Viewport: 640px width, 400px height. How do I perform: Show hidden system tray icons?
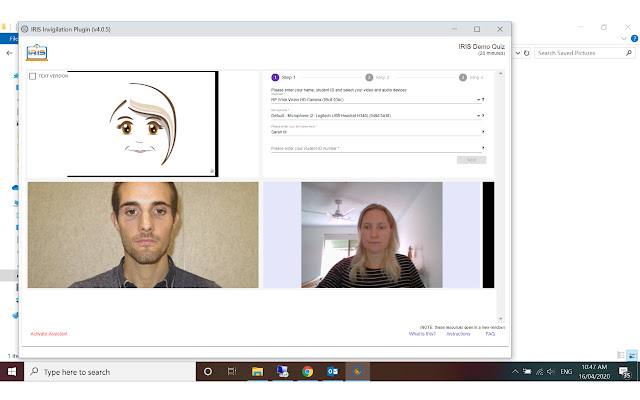pos(515,371)
